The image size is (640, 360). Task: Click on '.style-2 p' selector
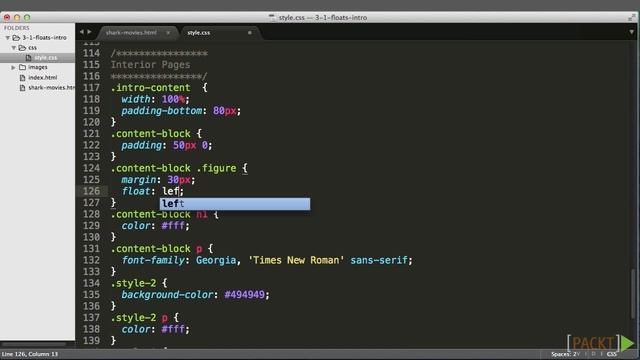pyautogui.click(x=139, y=318)
